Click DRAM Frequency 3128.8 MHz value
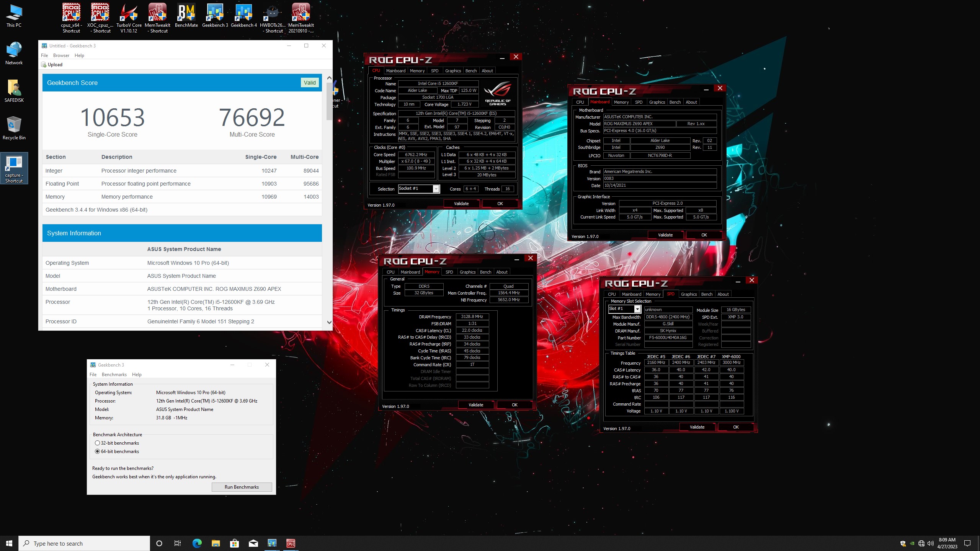This screenshot has width=980, height=551. pos(472,317)
